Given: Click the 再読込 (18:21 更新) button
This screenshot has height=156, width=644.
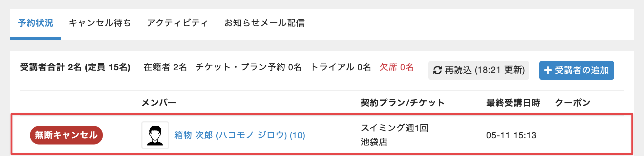Looking at the screenshot, I should [x=478, y=70].
